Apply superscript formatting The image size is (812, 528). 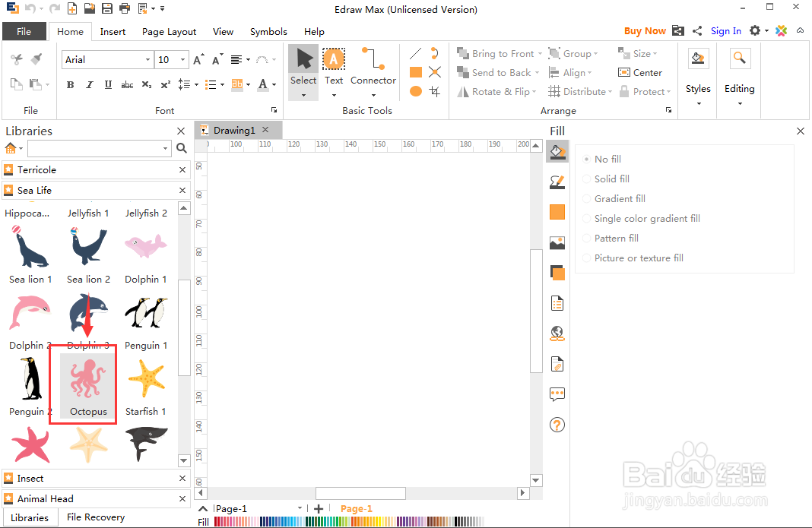point(165,84)
